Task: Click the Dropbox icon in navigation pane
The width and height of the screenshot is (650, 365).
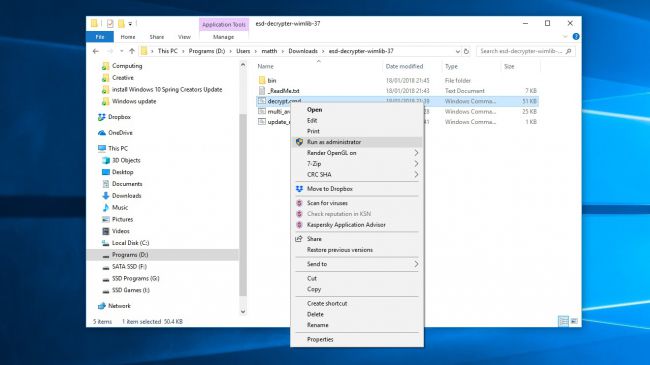Action: 102,117
